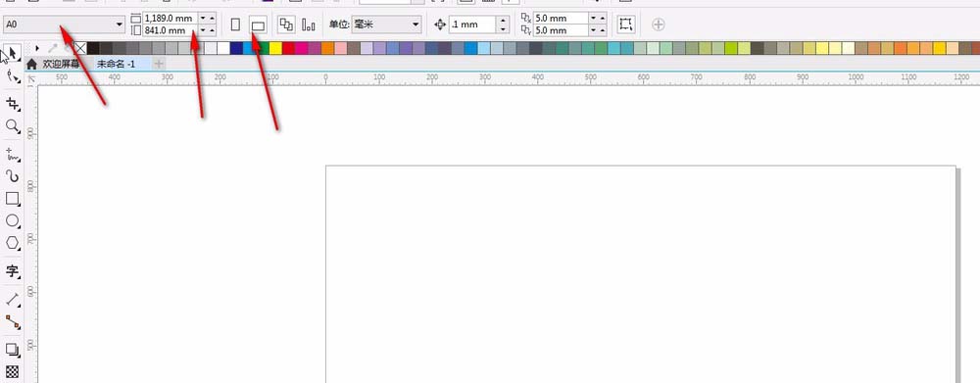The height and width of the screenshot is (383, 980).
Task: Click the page width 1,189.0 mm field
Action: pyautogui.click(x=170, y=18)
